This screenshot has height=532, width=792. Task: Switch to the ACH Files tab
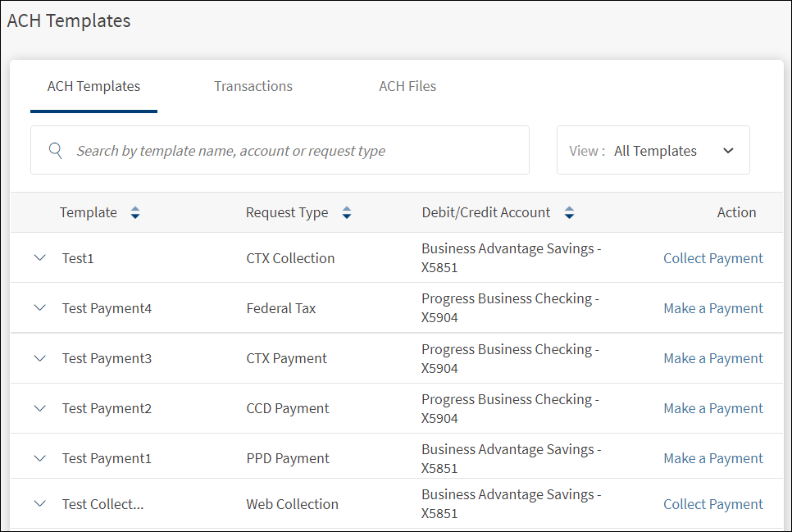[407, 86]
